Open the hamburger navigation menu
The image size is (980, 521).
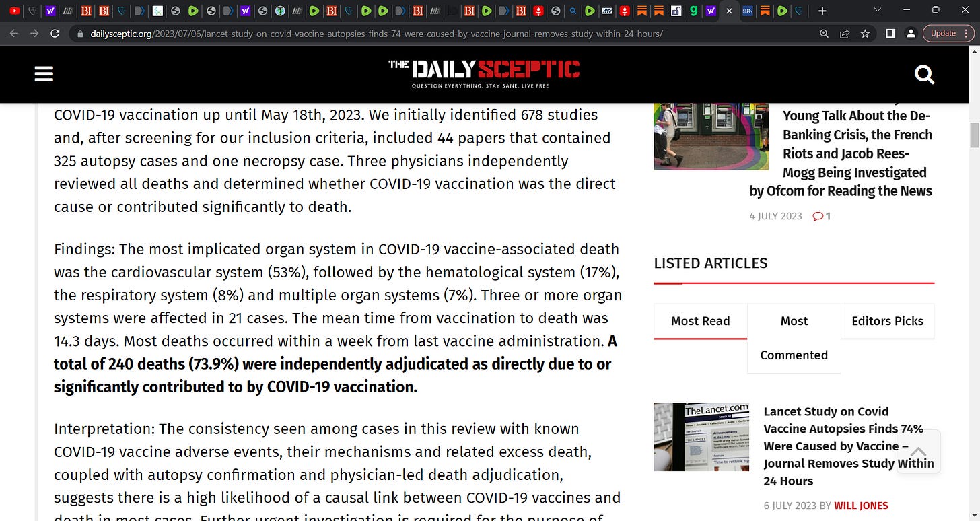click(44, 74)
